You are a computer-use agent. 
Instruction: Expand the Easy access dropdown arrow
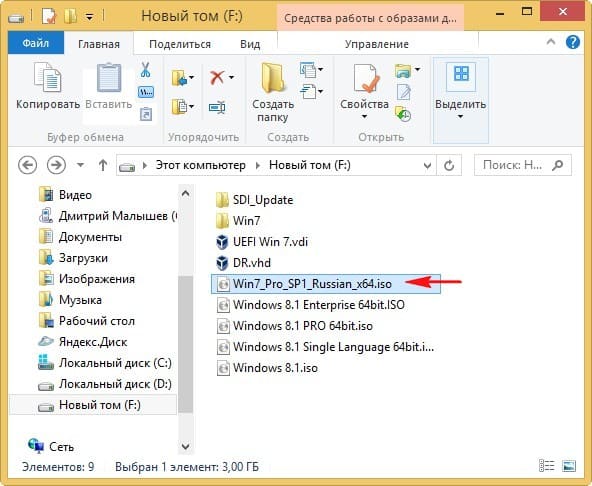[x=321, y=91]
